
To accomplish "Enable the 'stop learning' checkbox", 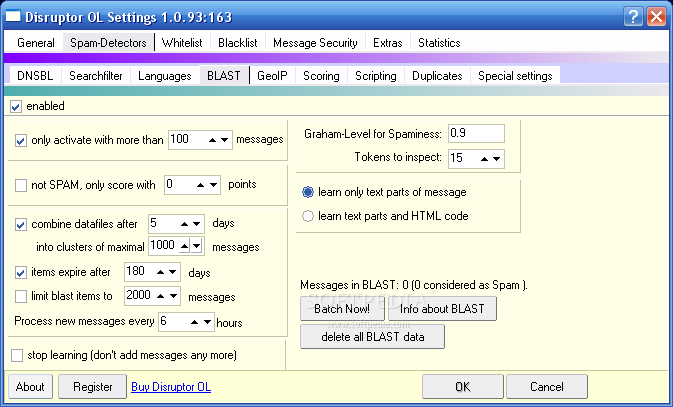I will [x=17, y=355].
